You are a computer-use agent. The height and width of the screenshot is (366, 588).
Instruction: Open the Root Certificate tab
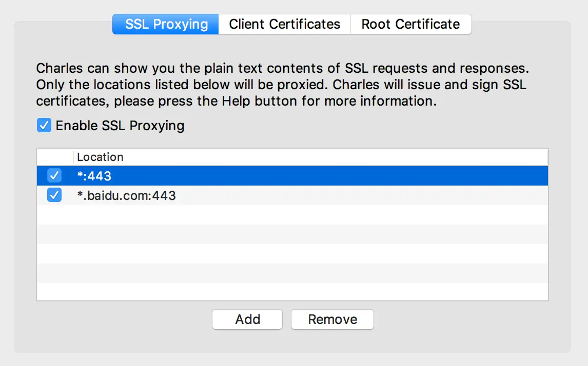411,25
